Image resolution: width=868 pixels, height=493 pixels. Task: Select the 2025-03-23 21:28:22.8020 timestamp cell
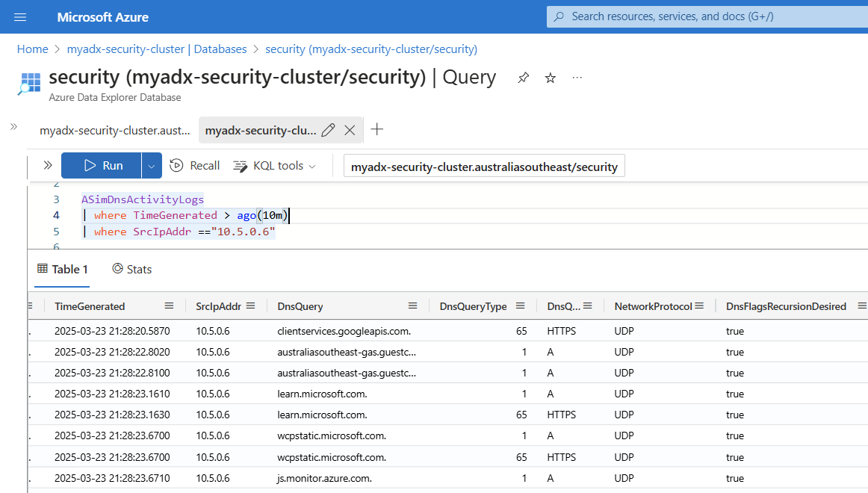(112, 352)
